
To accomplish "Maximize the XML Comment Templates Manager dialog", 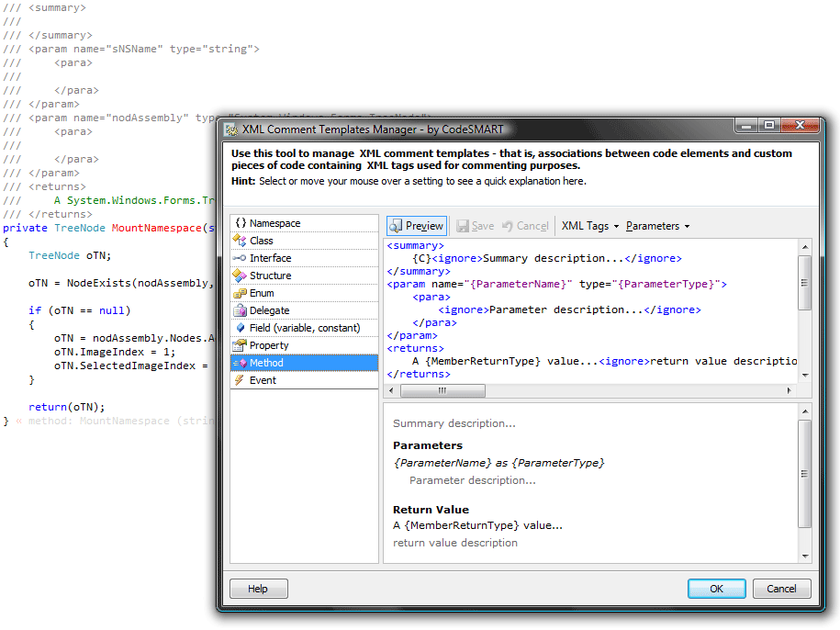I will pos(769,125).
